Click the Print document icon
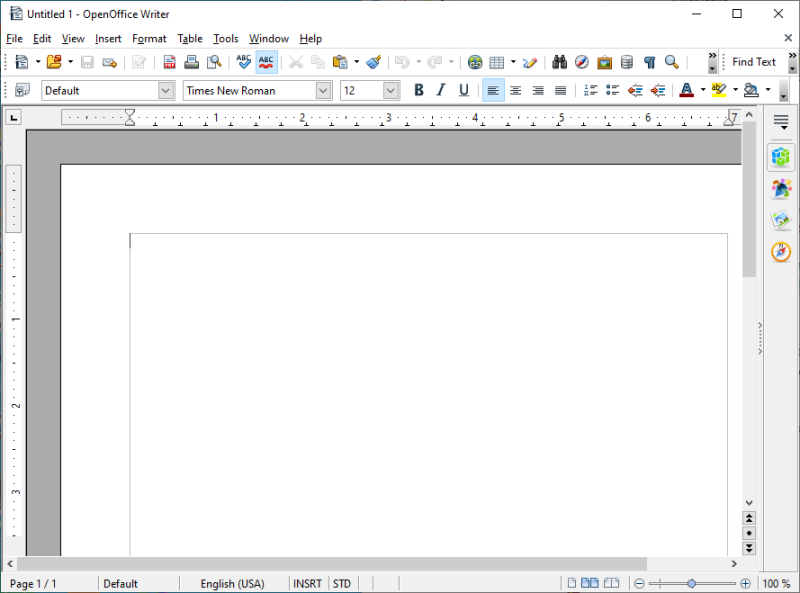 (x=191, y=62)
